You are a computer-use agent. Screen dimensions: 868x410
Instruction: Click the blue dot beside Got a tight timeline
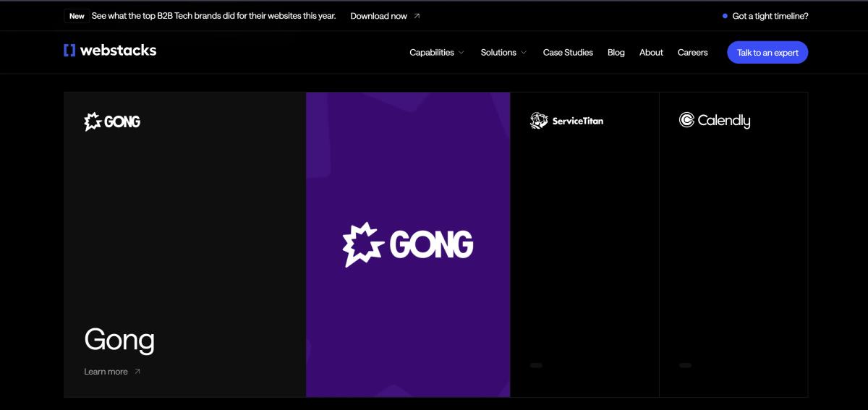point(725,16)
